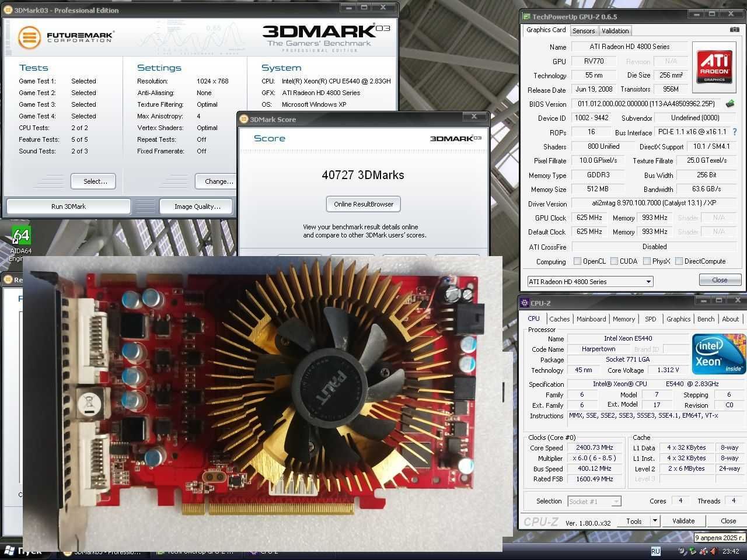Screen dimensions: 747x560
Task: Open the Caches tab in CPU-Z
Action: pos(559,319)
